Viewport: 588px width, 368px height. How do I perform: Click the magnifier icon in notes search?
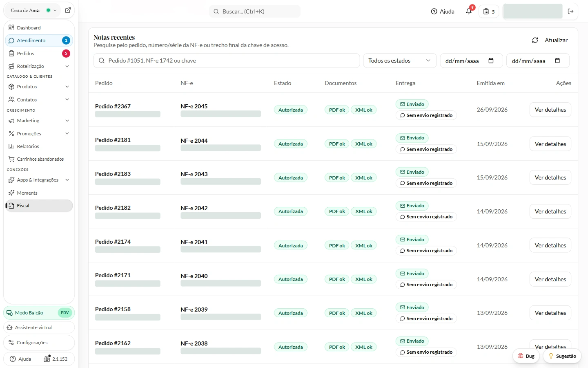tap(101, 61)
